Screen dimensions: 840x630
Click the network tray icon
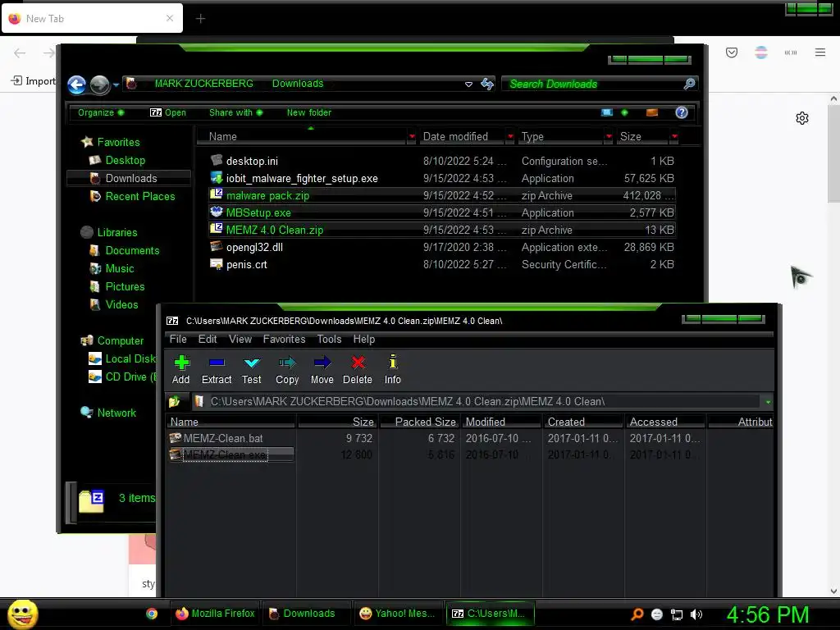tap(677, 614)
